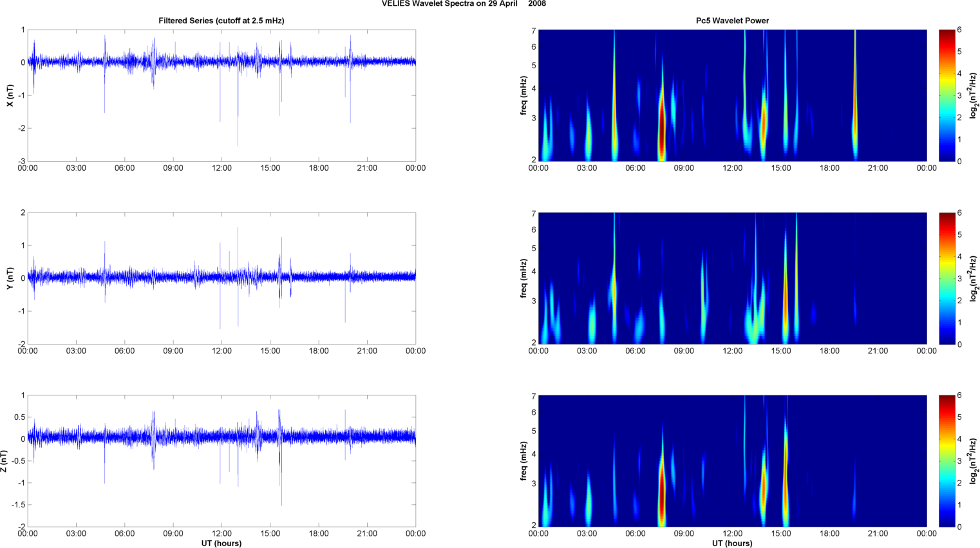
Task: Click the "09:00" tick under the Y time series
Action: (x=173, y=351)
